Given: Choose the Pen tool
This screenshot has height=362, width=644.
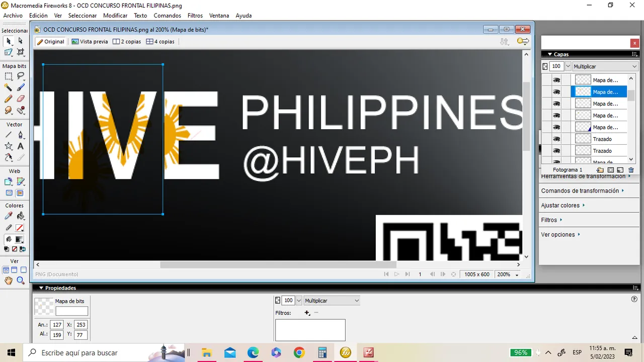Looking at the screenshot, I should tap(21, 134).
